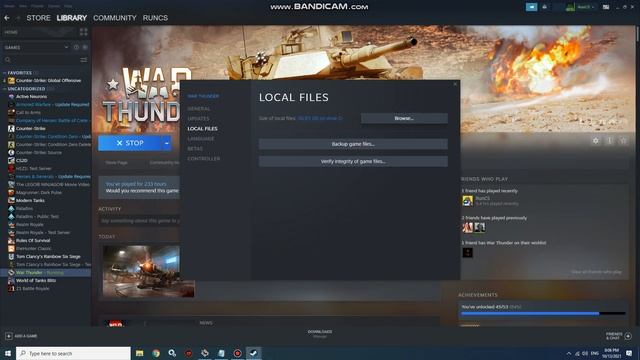Toggle the recent activity clock filter
The image size is (640, 360).
[x=76, y=47]
